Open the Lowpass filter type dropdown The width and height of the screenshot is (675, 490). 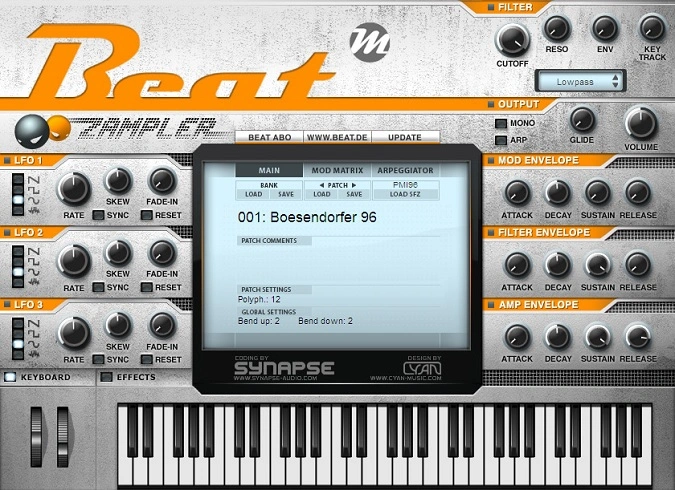coord(580,81)
